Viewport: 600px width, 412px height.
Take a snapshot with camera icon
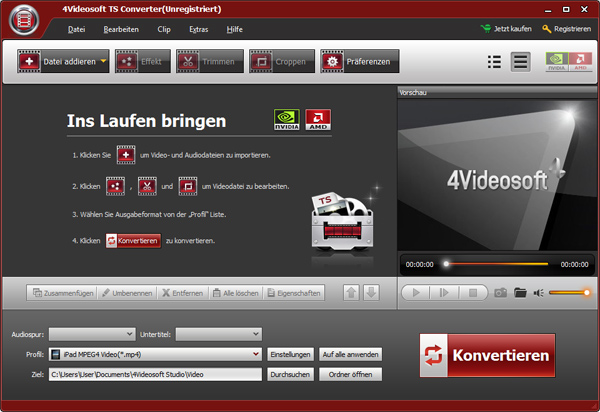click(x=499, y=293)
